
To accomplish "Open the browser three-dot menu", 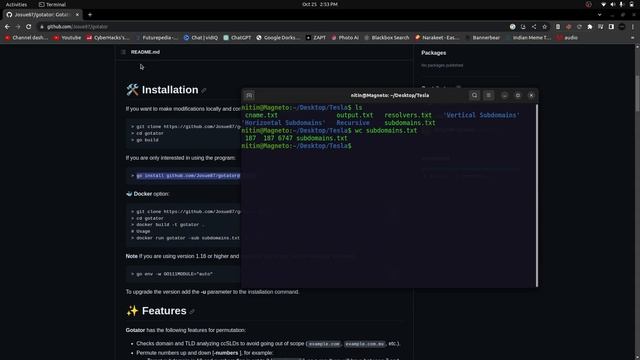I will coord(633,27).
